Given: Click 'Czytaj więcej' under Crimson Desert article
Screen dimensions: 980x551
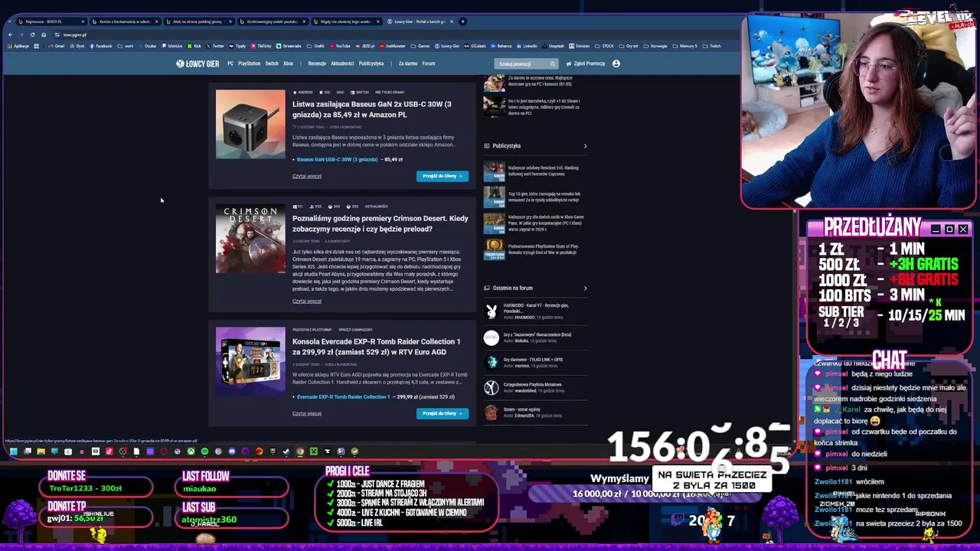Looking at the screenshot, I should tap(307, 301).
